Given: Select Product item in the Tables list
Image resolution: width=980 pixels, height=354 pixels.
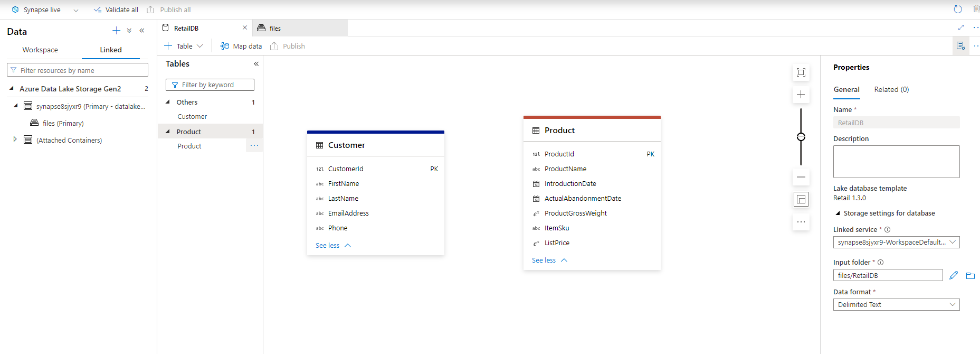Looking at the screenshot, I should [189, 146].
